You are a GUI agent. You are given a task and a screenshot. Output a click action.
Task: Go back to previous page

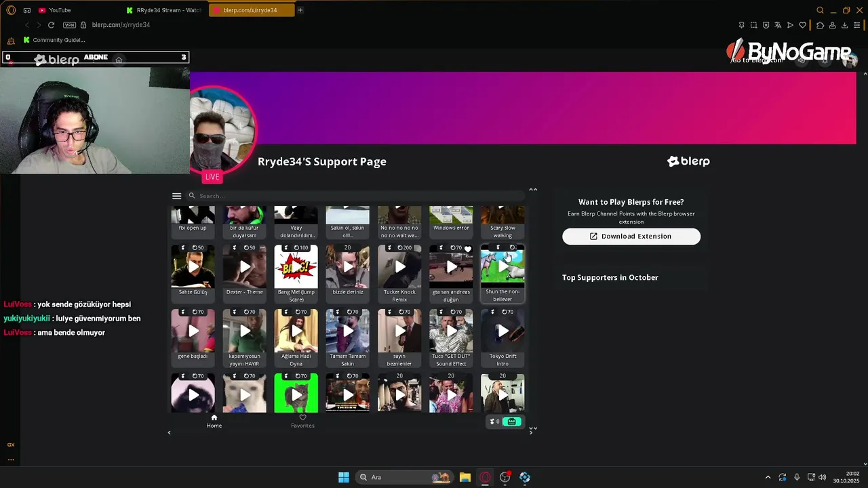pos(27,25)
